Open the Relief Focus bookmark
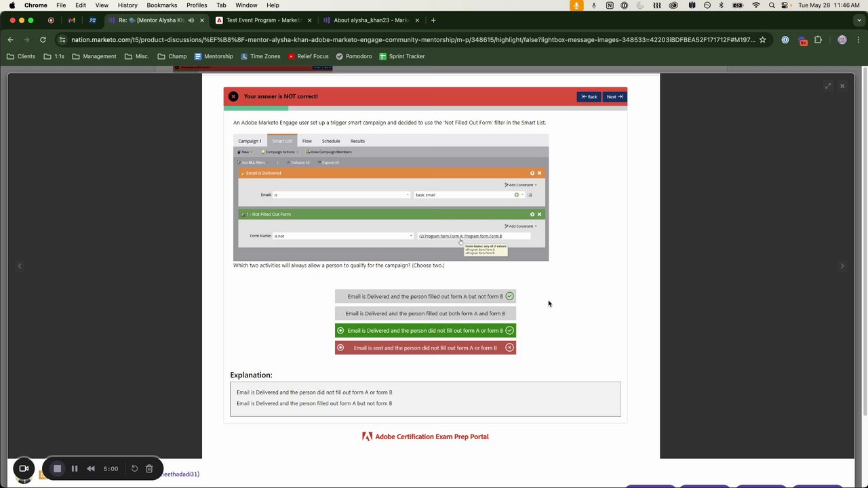This screenshot has width=868, height=488. click(309, 56)
